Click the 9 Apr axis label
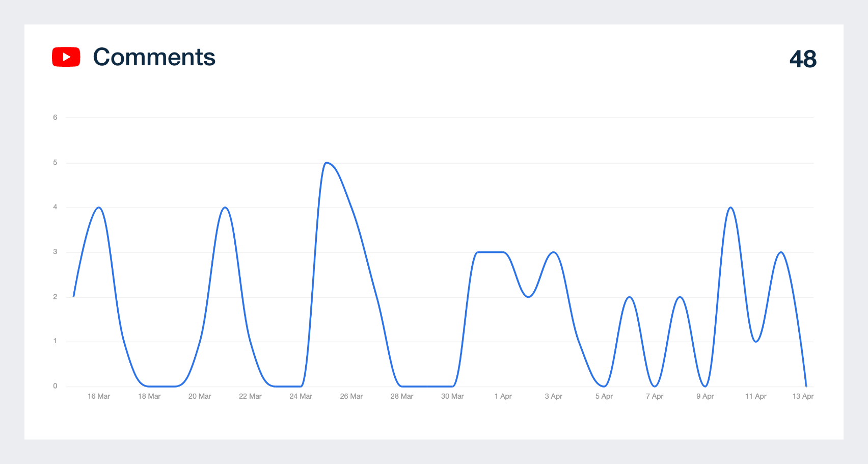Viewport: 868px width, 464px height. (x=706, y=396)
